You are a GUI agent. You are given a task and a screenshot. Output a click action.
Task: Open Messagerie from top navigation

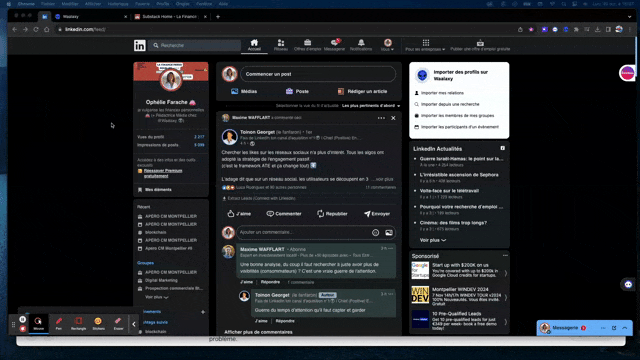334,45
